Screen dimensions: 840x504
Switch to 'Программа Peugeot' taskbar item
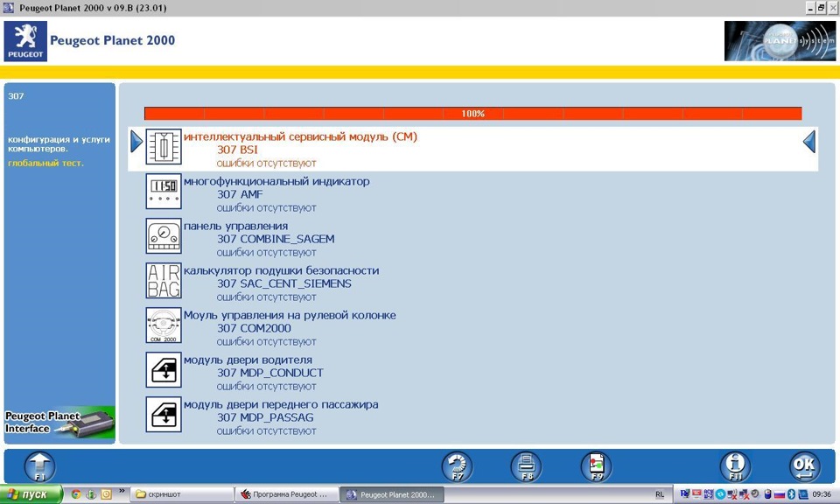click(x=287, y=494)
